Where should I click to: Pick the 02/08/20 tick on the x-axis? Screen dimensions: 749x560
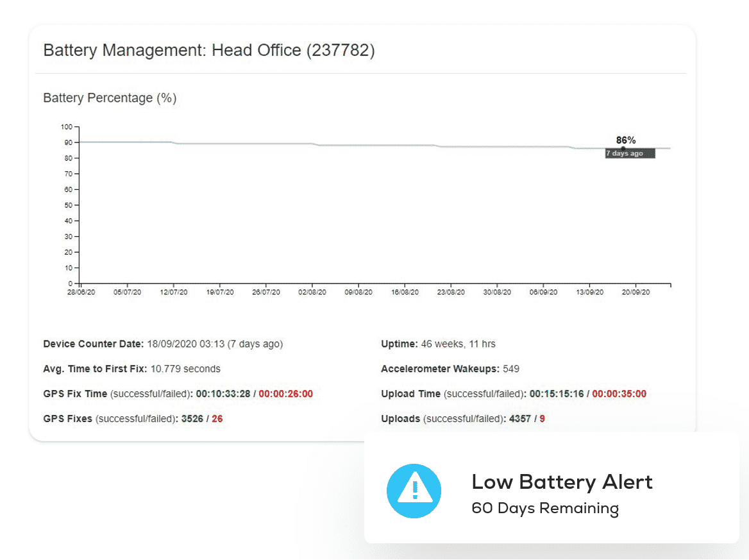pyautogui.click(x=312, y=292)
